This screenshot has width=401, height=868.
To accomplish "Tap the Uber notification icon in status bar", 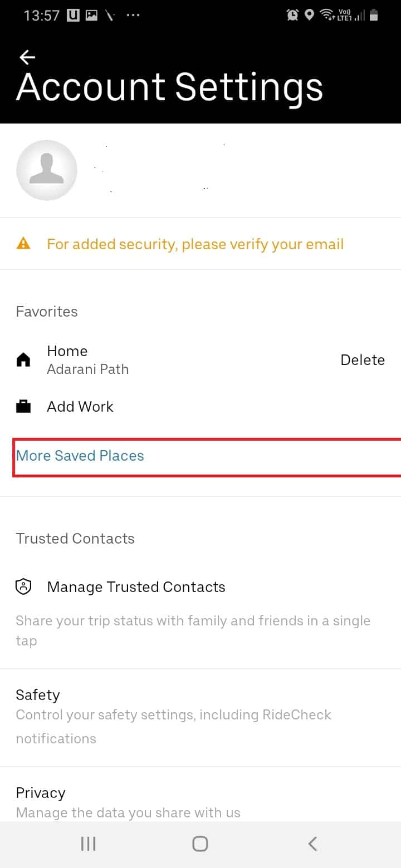I will [x=72, y=16].
